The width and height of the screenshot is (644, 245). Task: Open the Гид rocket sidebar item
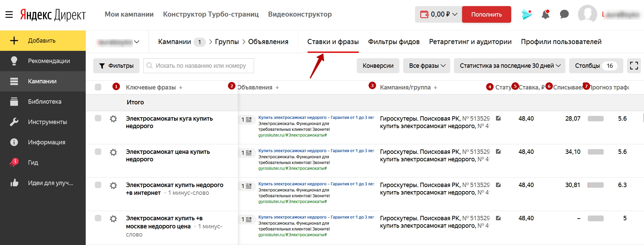pyautogui.click(x=43, y=163)
